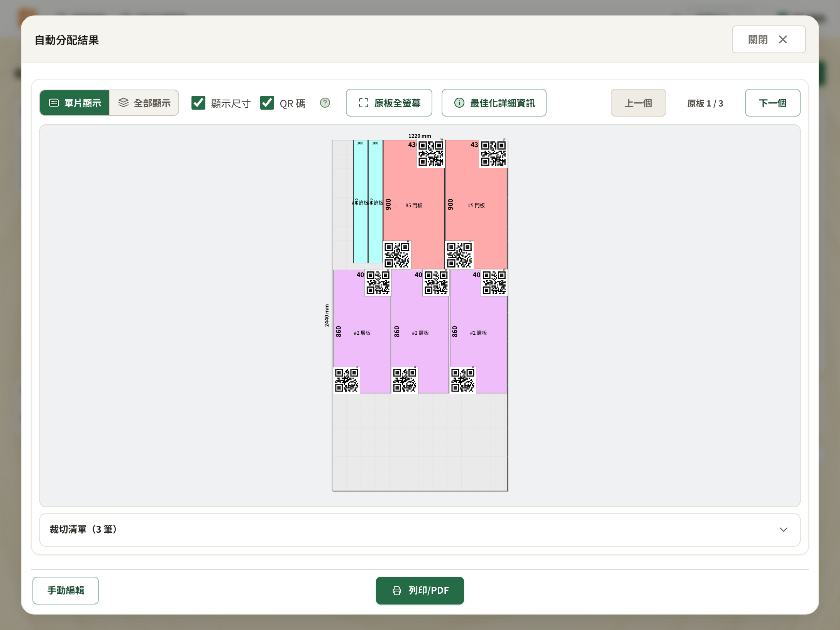Select the left pink #5 門板 panel

click(x=414, y=205)
